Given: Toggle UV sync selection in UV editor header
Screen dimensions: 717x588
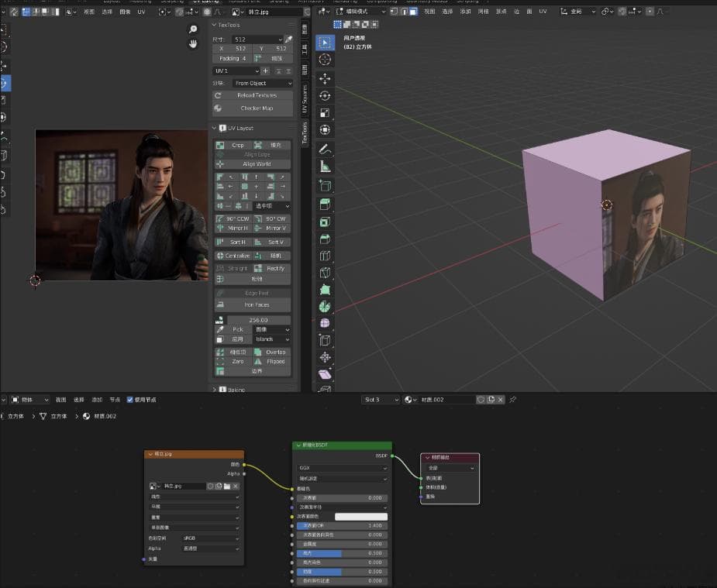Looking at the screenshot, I should 14,12.
